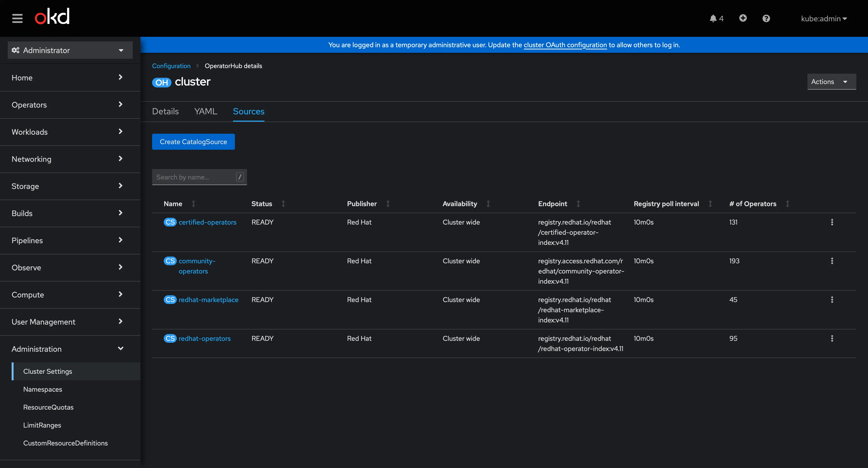Open Cluster Settings nav item

tap(76, 371)
